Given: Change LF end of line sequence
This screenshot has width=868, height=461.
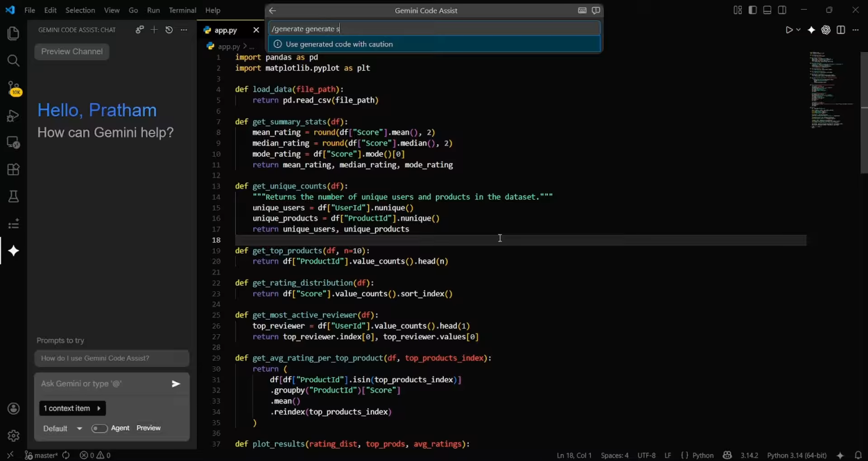Looking at the screenshot, I should (668, 456).
